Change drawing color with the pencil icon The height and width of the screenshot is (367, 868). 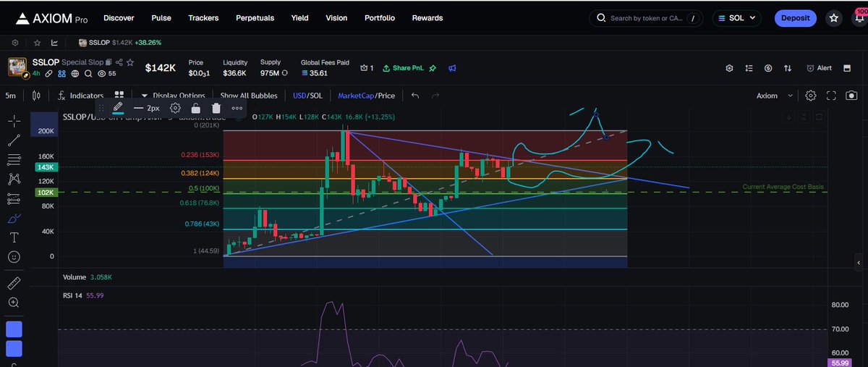118,107
